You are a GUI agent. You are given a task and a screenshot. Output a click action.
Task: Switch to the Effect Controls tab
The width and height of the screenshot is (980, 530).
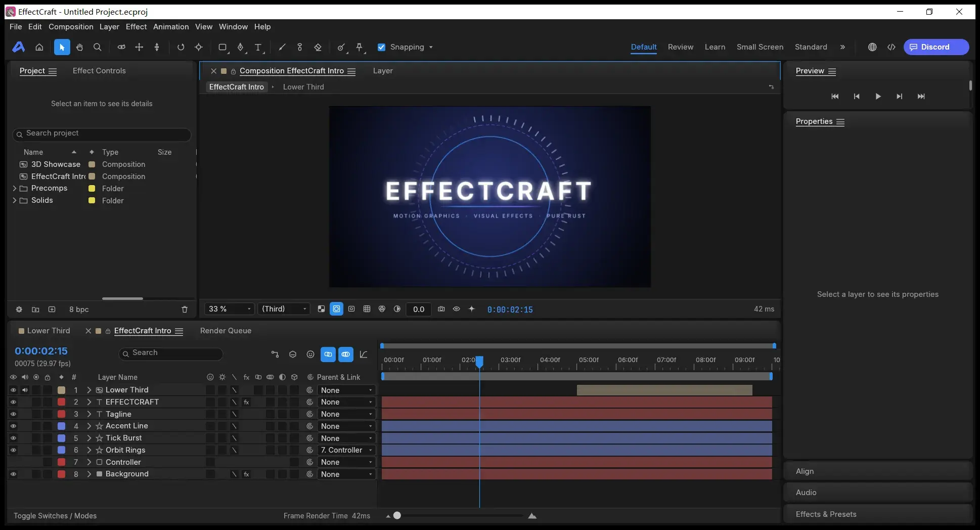pyautogui.click(x=99, y=71)
